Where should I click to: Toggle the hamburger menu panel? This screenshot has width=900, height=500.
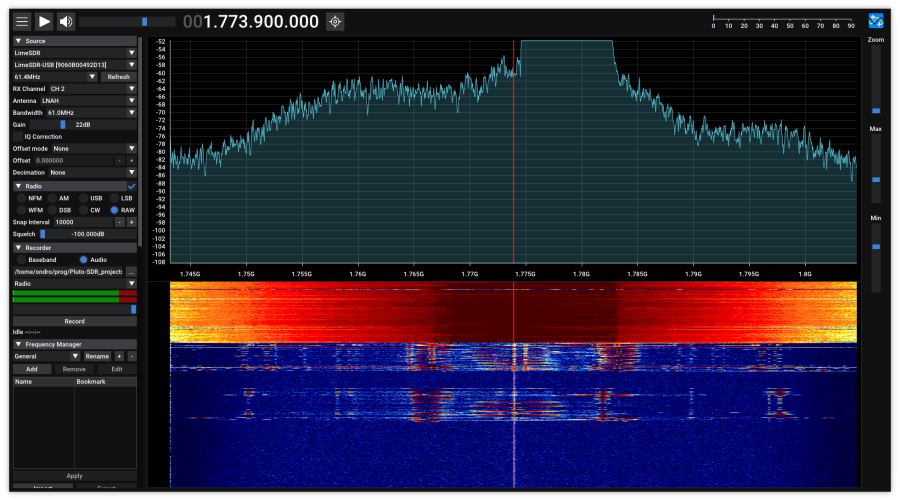pyautogui.click(x=22, y=21)
